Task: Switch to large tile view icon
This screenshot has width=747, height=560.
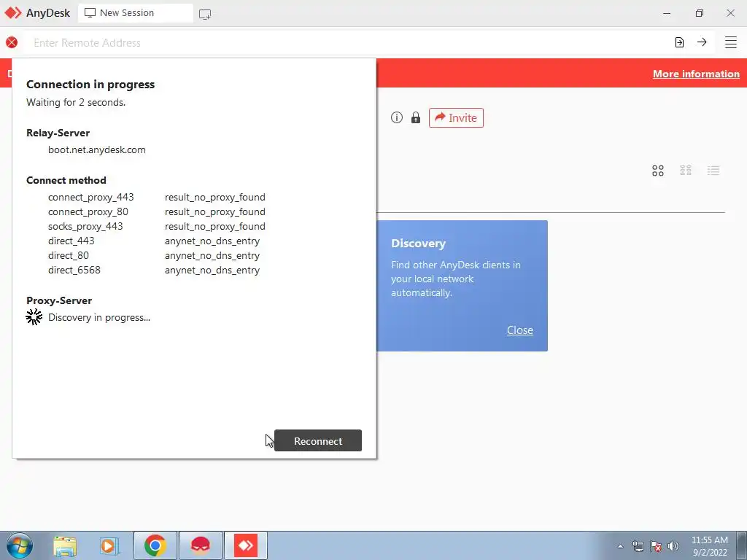Action: click(x=658, y=171)
